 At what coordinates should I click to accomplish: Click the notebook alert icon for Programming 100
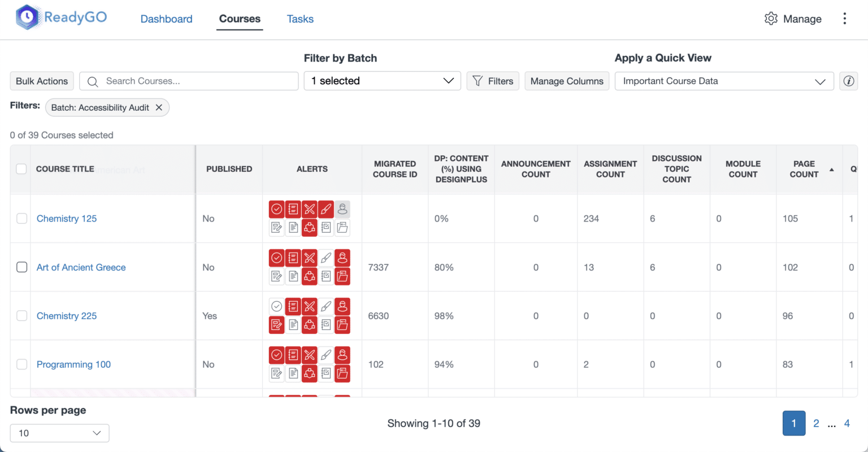click(x=293, y=355)
